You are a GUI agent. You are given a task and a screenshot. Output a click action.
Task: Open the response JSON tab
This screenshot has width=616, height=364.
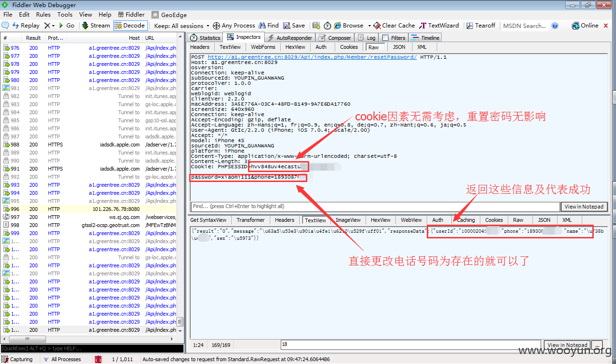[x=544, y=220]
